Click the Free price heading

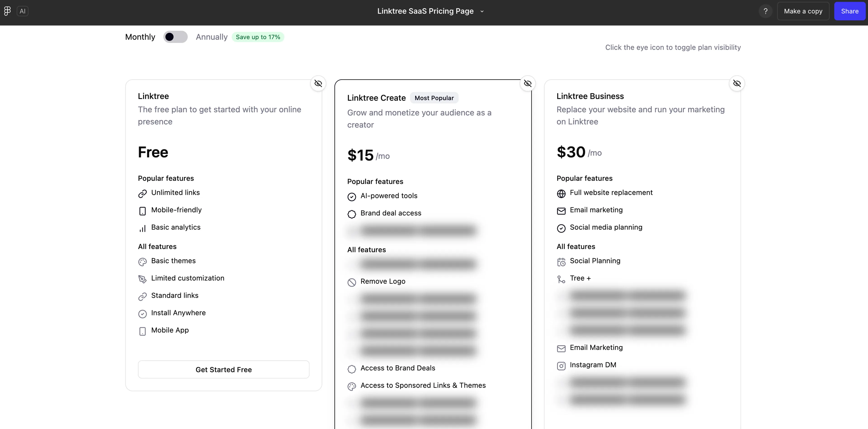pos(153,152)
